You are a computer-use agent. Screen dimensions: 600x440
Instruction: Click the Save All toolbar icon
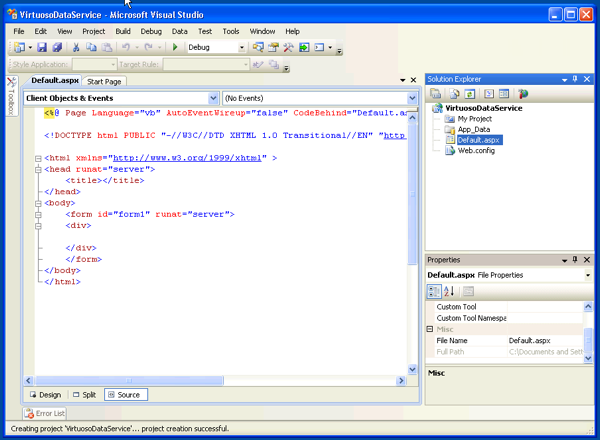pyautogui.click(x=57, y=47)
